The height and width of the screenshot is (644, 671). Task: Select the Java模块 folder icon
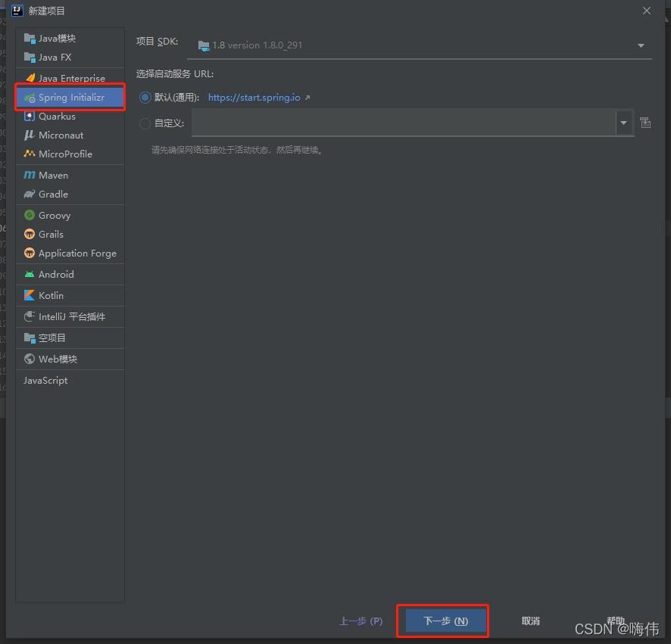[x=30, y=39]
